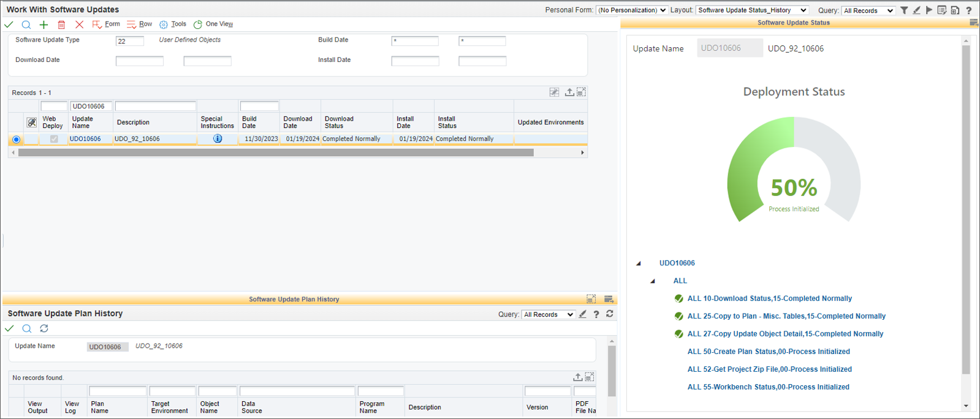Image resolution: width=980 pixels, height=419 pixels.
Task: Open the Tools menu
Action: click(173, 25)
